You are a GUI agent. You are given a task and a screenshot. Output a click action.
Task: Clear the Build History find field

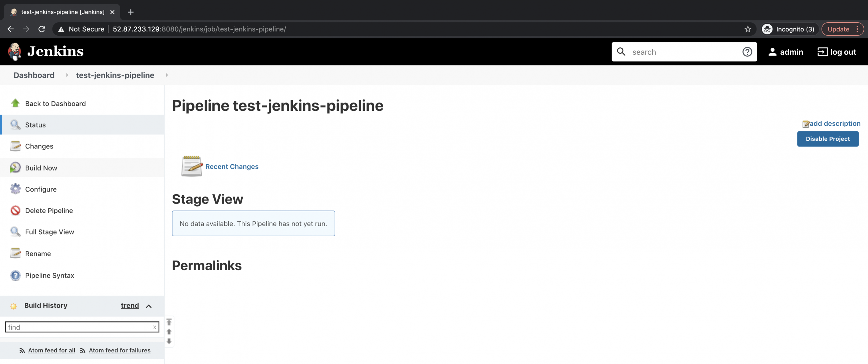click(154, 327)
